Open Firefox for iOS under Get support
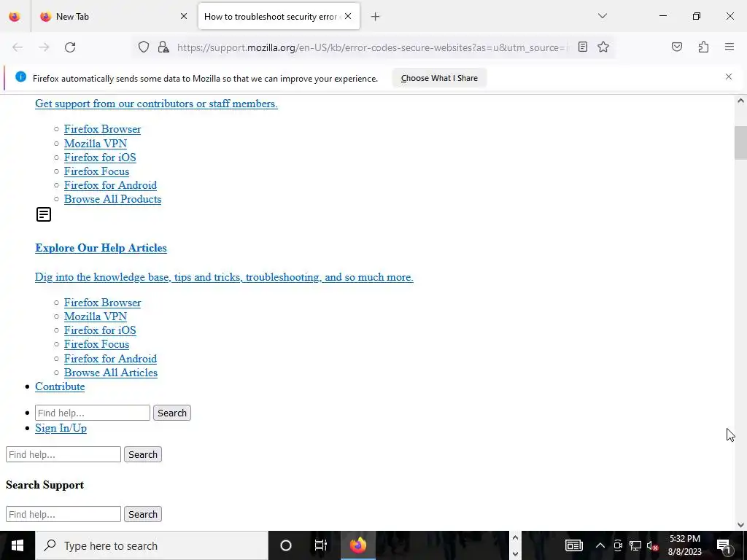This screenshot has height=560, width=747. pyautogui.click(x=100, y=157)
